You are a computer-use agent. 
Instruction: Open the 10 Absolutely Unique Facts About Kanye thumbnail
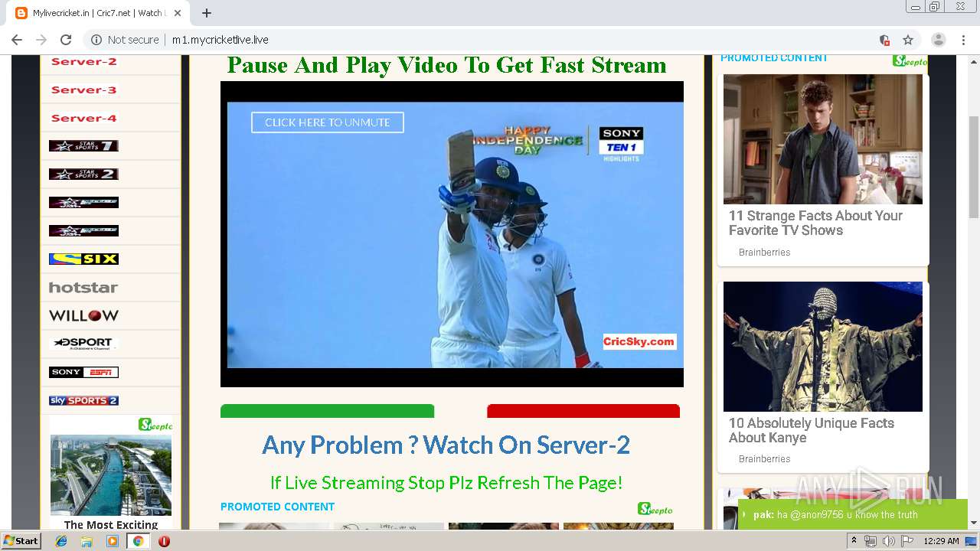(x=823, y=347)
